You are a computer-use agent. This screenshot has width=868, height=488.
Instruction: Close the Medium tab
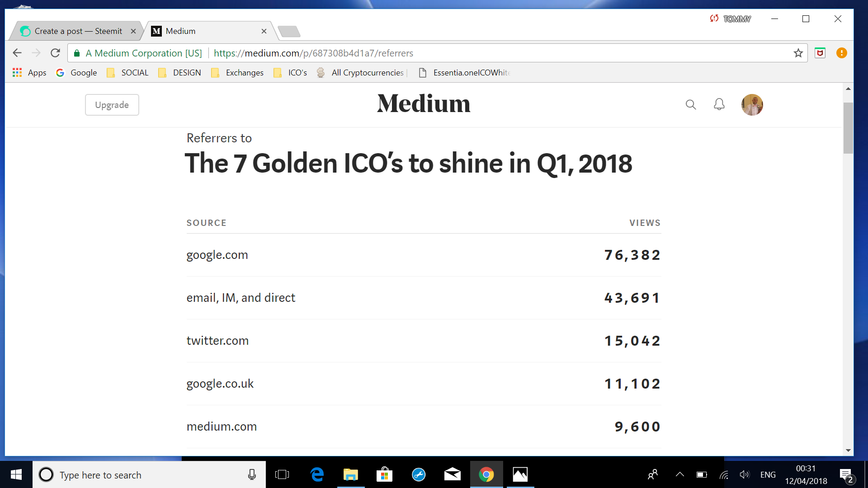(x=264, y=31)
